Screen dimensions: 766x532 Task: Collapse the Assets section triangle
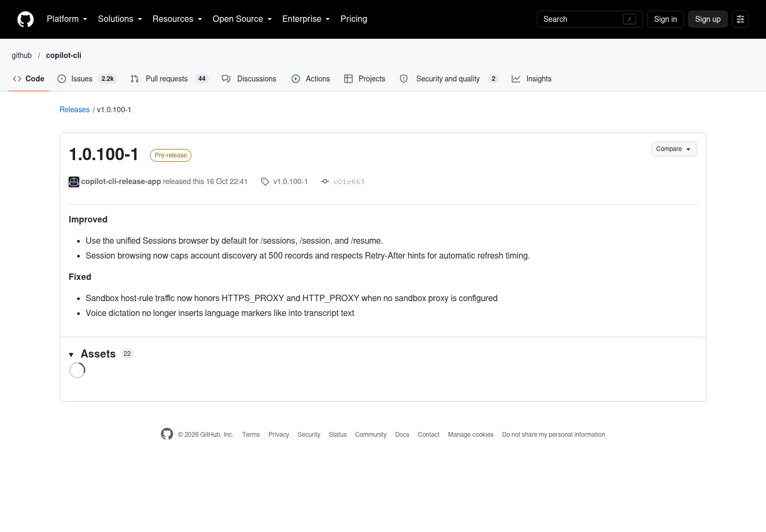pyautogui.click(x=71, y=355)
